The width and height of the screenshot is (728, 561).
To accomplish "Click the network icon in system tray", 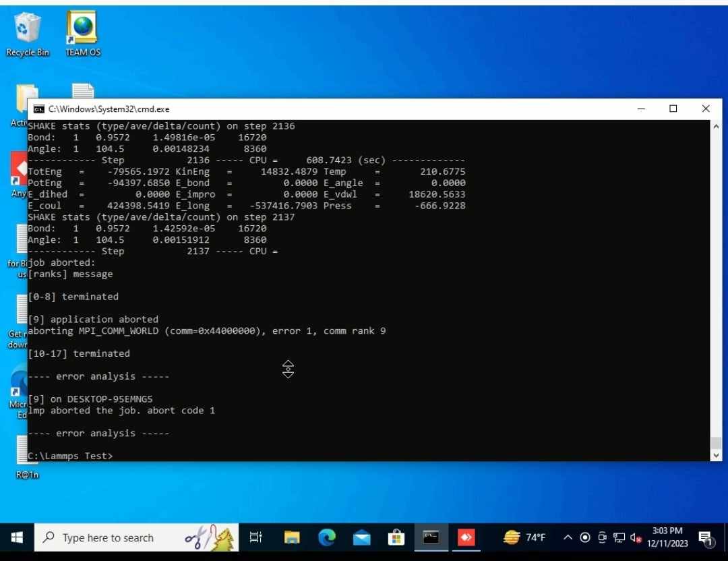I will click(619, 538).
